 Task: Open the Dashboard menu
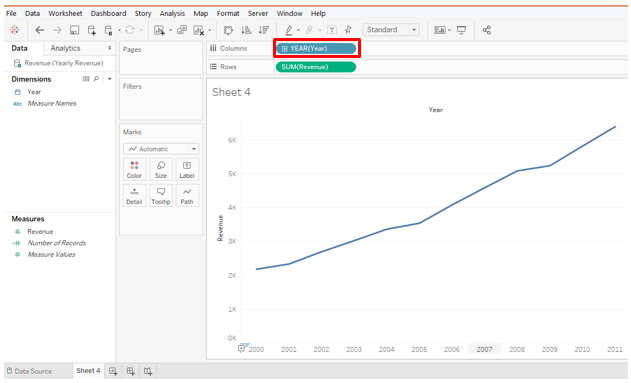pyautogui.click(x=108, y=13)
